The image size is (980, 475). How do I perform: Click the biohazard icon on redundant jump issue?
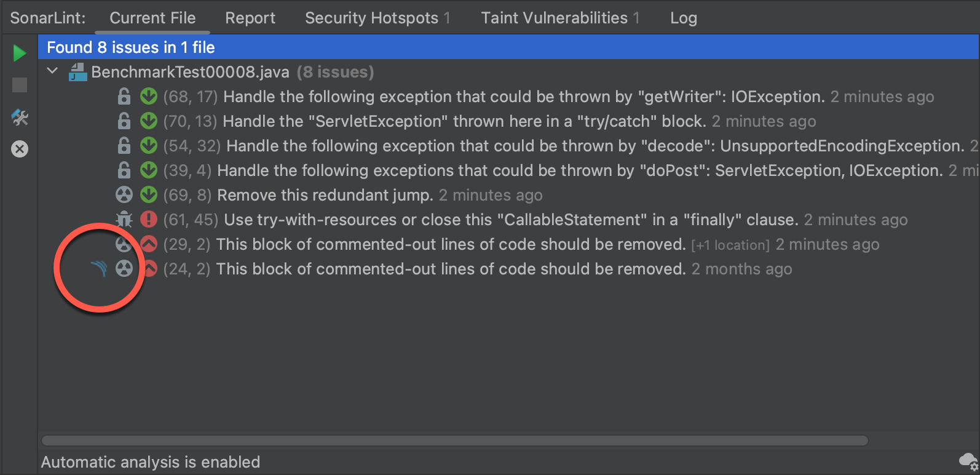pos(125,194)
